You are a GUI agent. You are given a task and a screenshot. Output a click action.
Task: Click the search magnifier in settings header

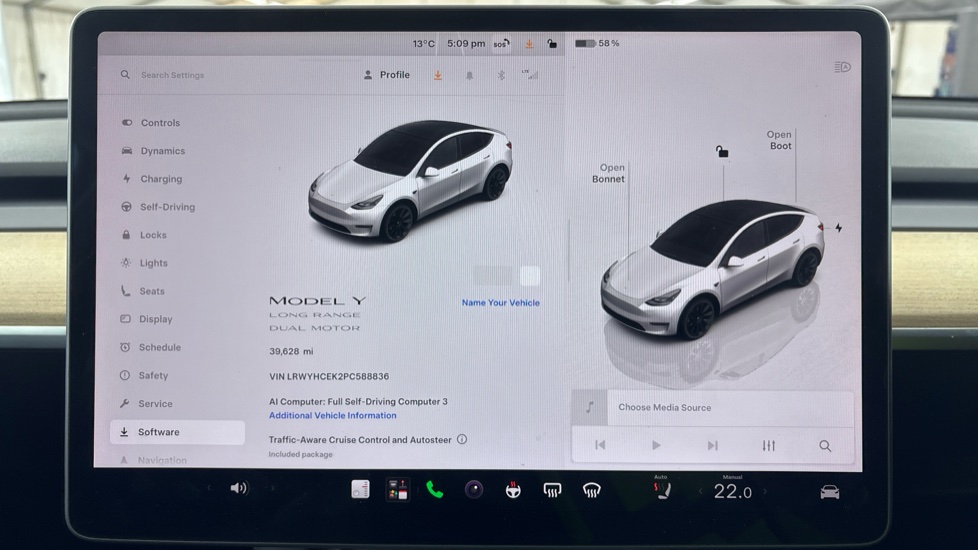click(x=125, y=75)
